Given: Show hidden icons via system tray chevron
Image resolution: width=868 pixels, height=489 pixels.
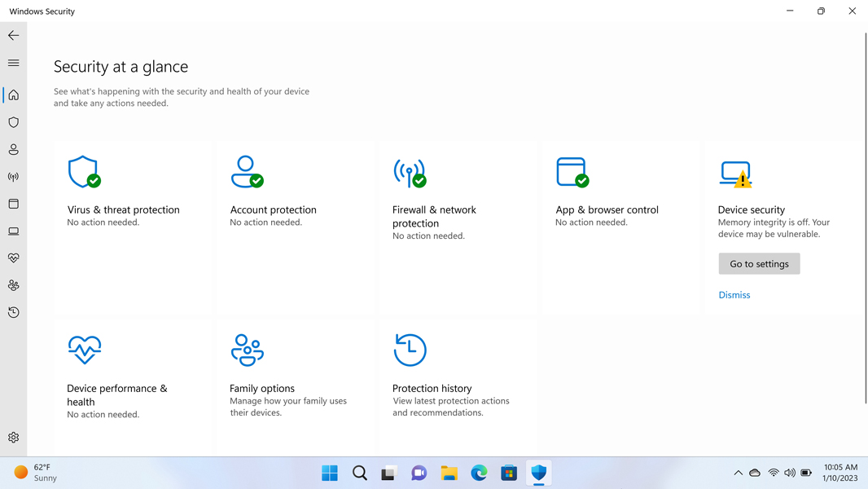Looking at the screenshot, I should [739, 472].
